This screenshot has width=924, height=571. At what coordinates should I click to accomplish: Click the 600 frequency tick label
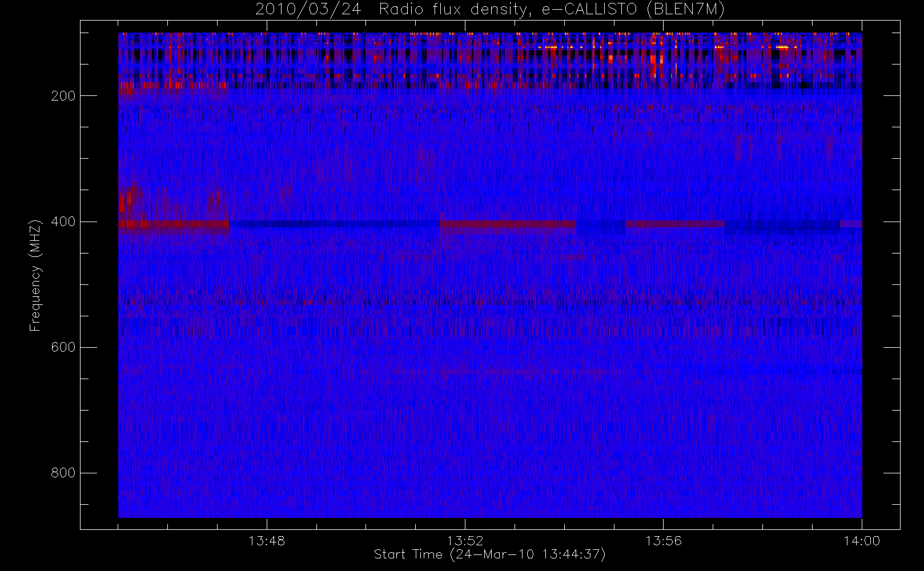pos(63,347)
